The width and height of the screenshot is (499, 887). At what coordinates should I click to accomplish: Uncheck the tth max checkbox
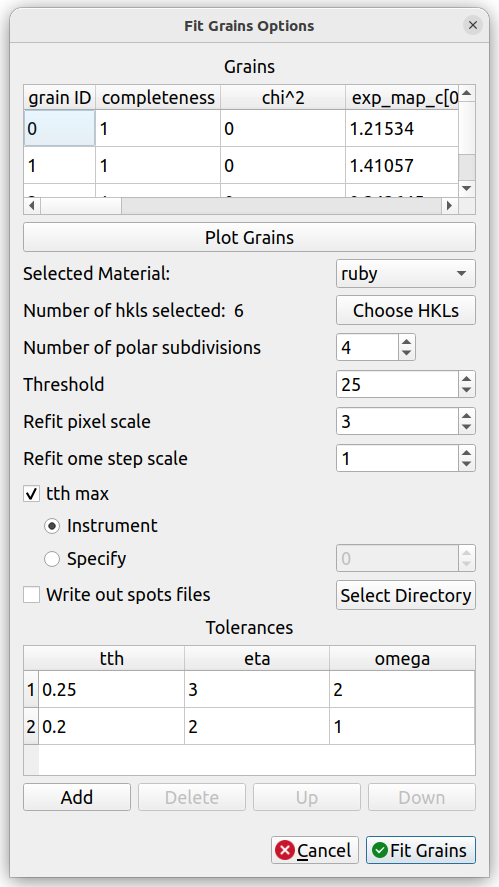pyautogui.click(x=32, y=494)
